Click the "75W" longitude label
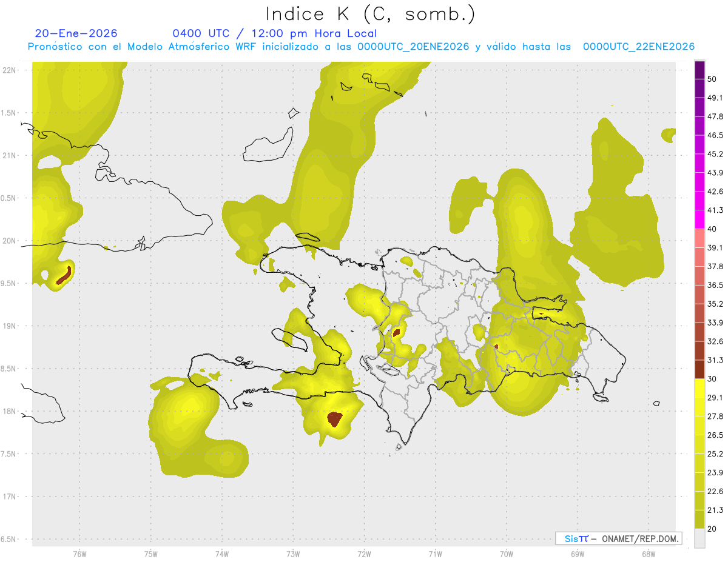Screen dimensions: 728x562 [x=150, y=554]
